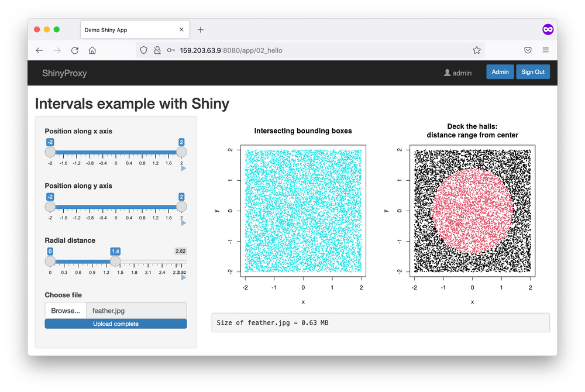Click the x axis left slider handle
The height and width of the screenshot is (392, 585).
point(50,152)
